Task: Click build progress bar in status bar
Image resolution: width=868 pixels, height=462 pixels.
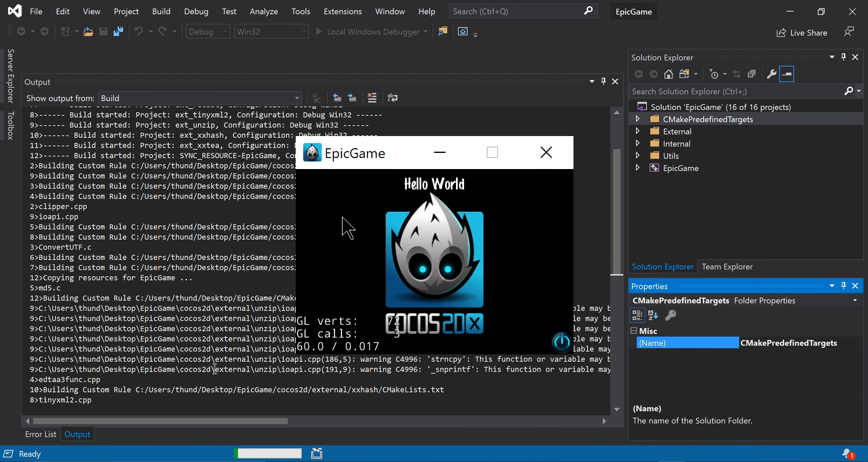Action: tap(268, 453)
